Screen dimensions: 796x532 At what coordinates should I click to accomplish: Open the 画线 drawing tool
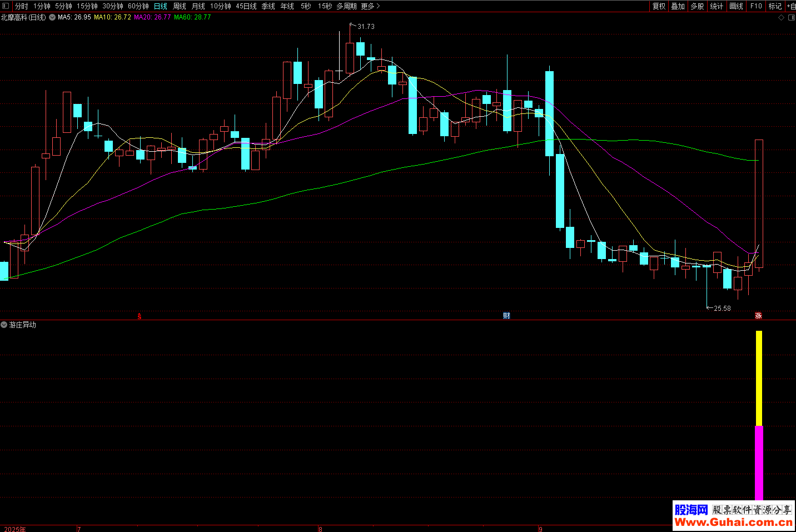point(736,6)
